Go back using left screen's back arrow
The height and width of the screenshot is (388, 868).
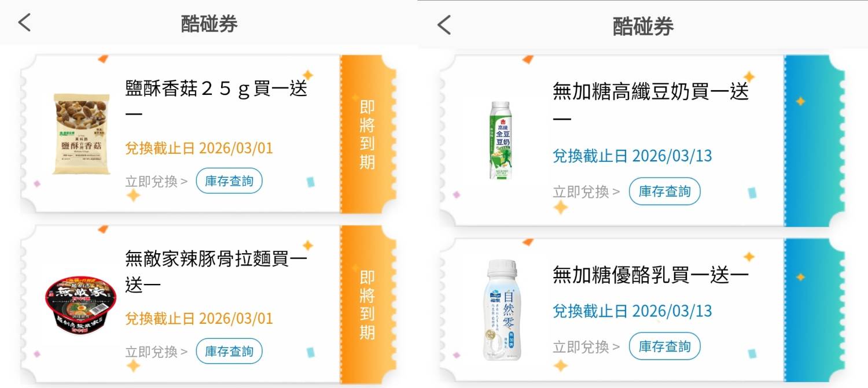[24, 23]
